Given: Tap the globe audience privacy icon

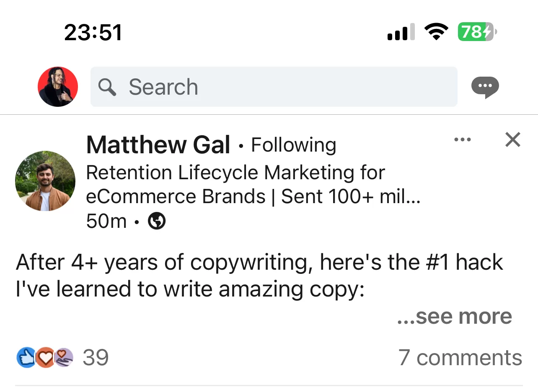Looking at the screenshot, I should [157, 221].
